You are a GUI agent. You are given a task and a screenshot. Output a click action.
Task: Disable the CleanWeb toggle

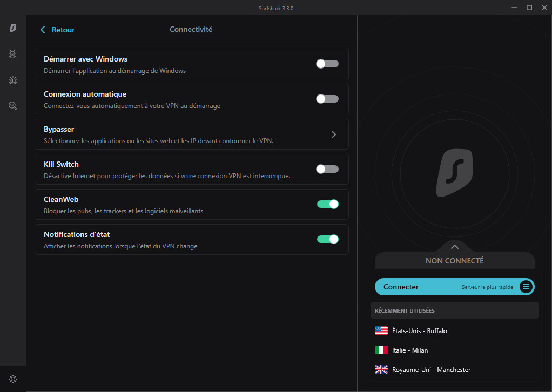pos(328,204)
